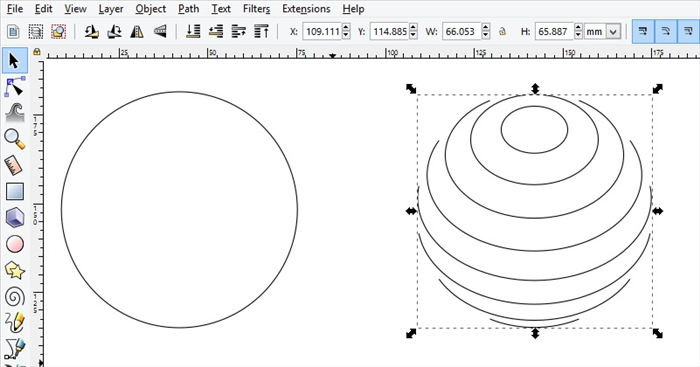This screenshot has height=367, width=700.
Task: Select the Pencil freehand tool
Action: point(14,322)
